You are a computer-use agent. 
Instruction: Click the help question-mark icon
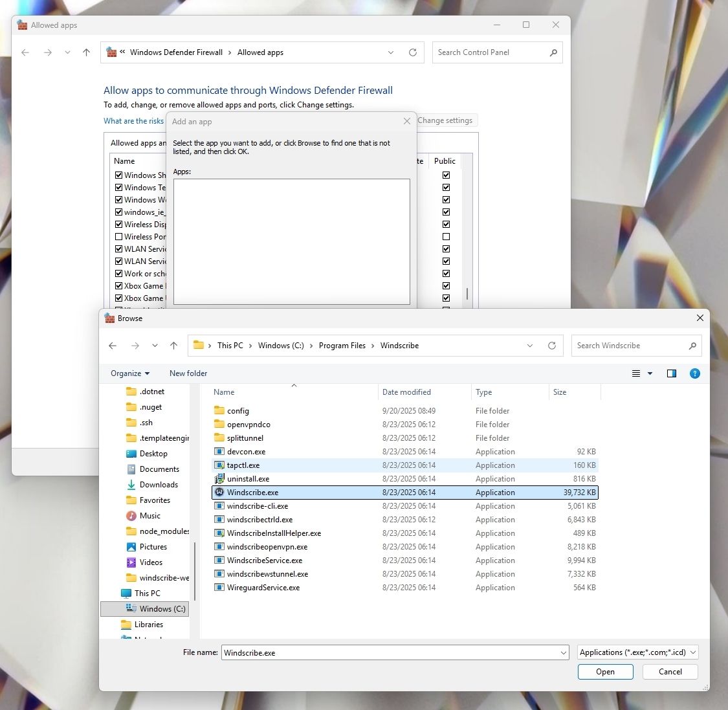[695, 373]
